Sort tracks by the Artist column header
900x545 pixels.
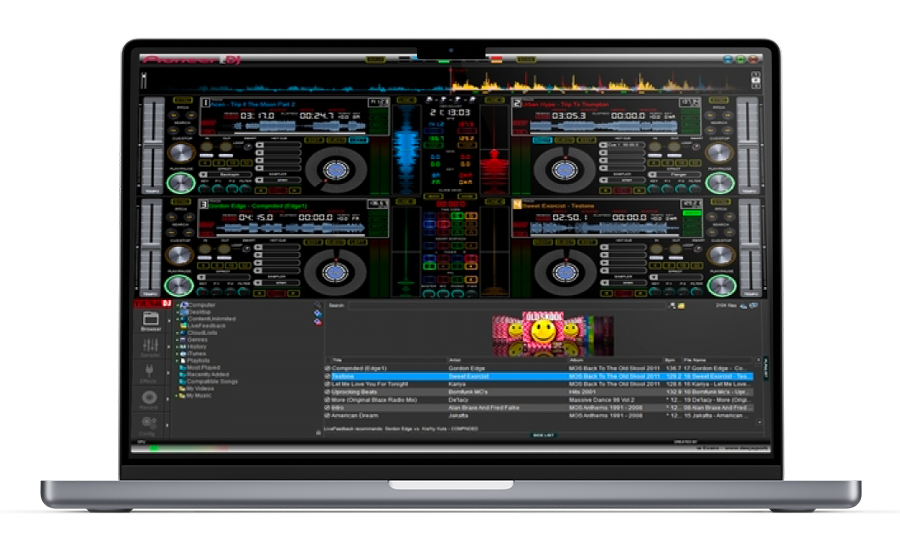coord(506,360)
